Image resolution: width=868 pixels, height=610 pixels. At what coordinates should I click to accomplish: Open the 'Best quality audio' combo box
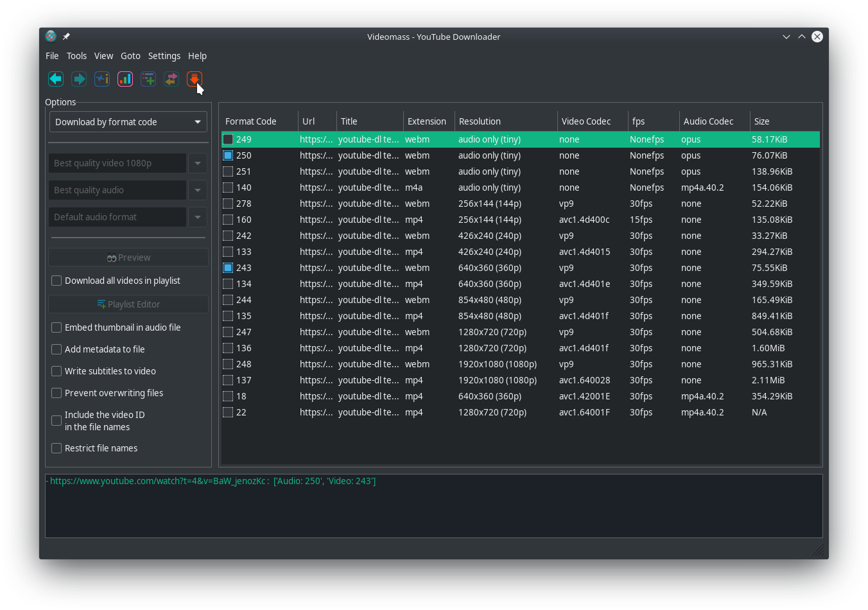pyautogui.click(x=117, y=190)
